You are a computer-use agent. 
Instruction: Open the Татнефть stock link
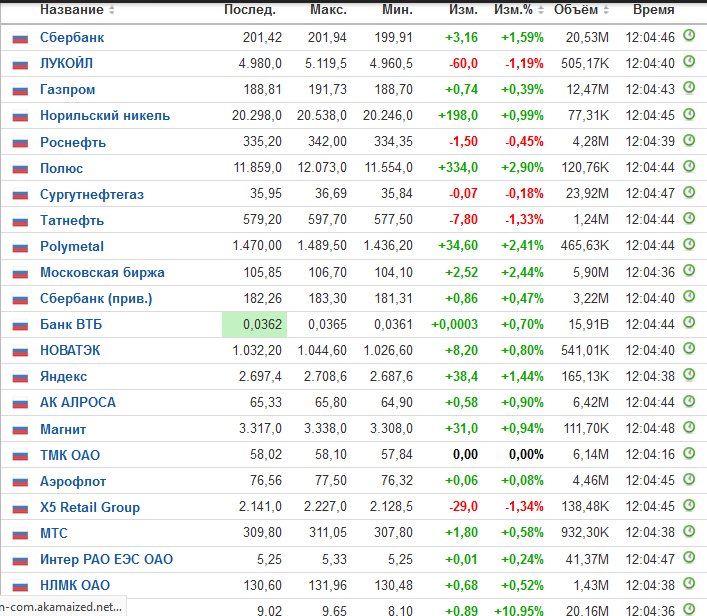pos(72,220)
